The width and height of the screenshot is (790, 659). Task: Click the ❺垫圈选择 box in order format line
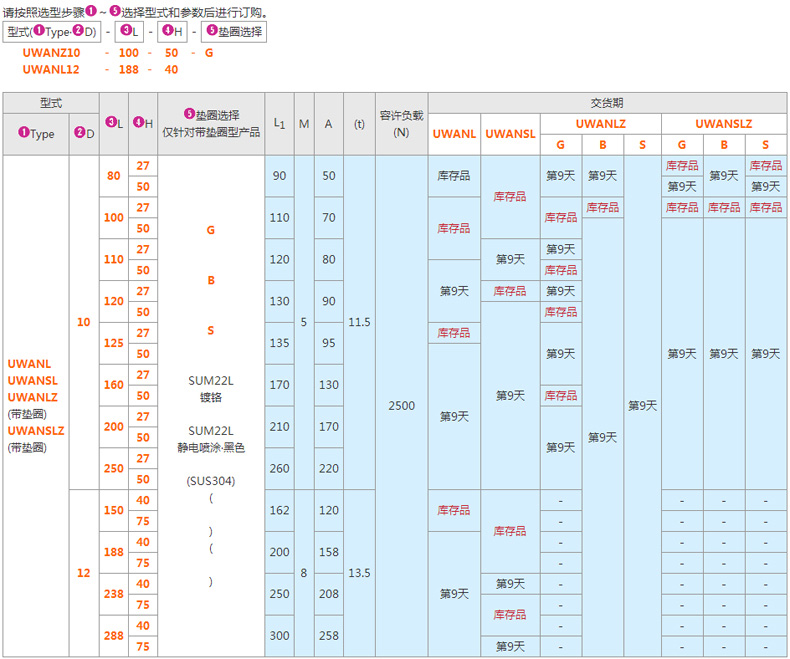235,32
